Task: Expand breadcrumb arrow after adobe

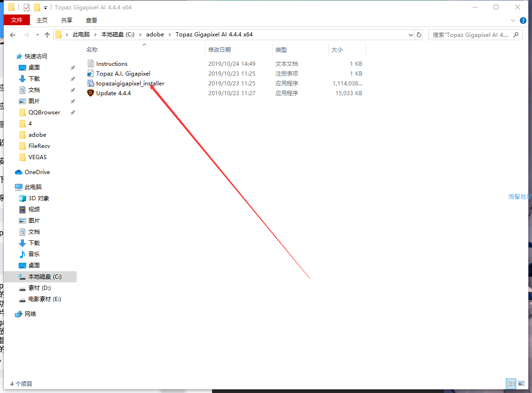Action: pyautogui.click(x=170, y=35)
